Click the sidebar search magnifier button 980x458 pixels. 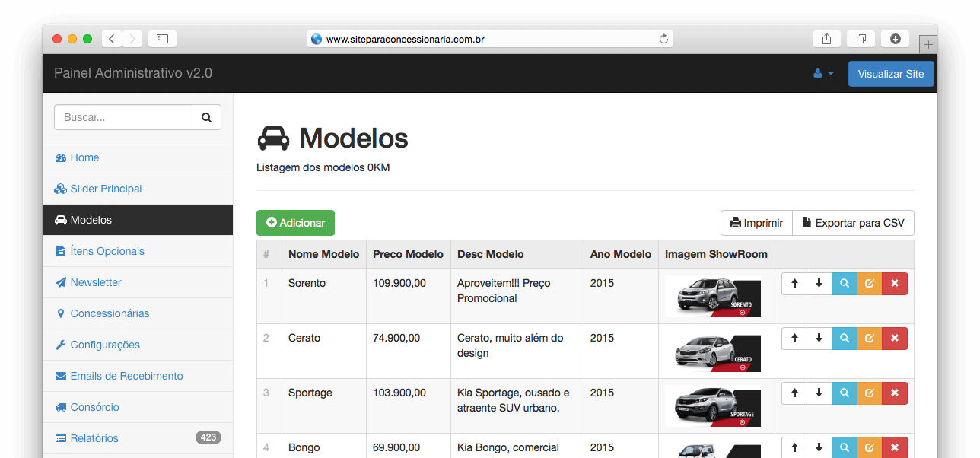(x=206, y=117)
